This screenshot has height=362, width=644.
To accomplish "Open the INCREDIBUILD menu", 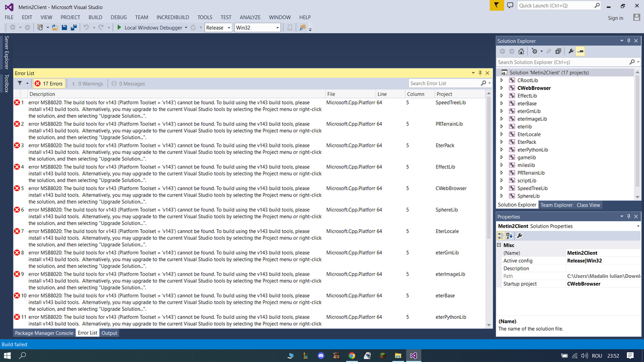I will [x=174, y=17].
